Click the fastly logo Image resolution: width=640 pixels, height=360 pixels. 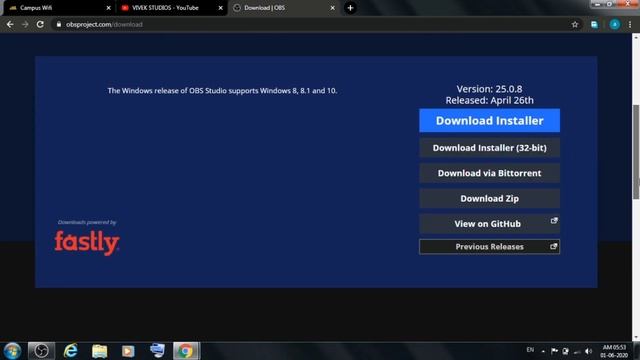pyautogui.click(x=87, y=242)
